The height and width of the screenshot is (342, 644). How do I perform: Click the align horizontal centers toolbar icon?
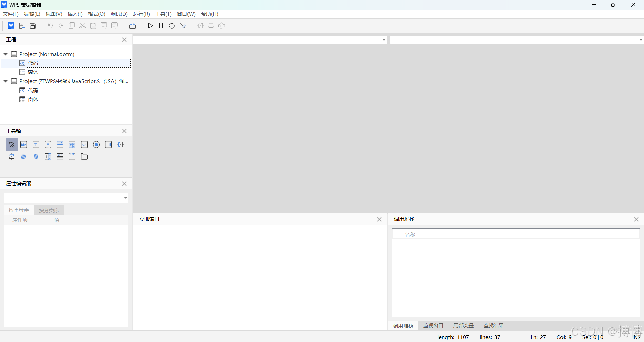[x=200, y=26]
